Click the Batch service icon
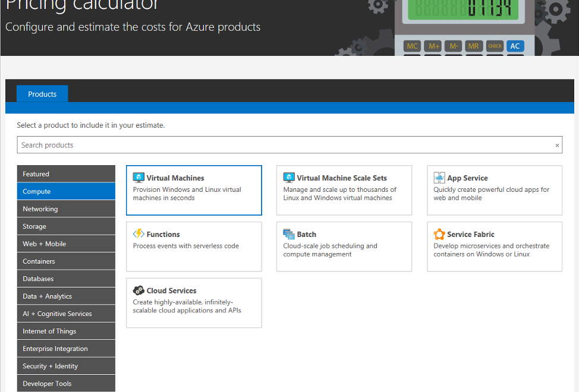The height and width of the screenshot is (392, 579). 289,233
